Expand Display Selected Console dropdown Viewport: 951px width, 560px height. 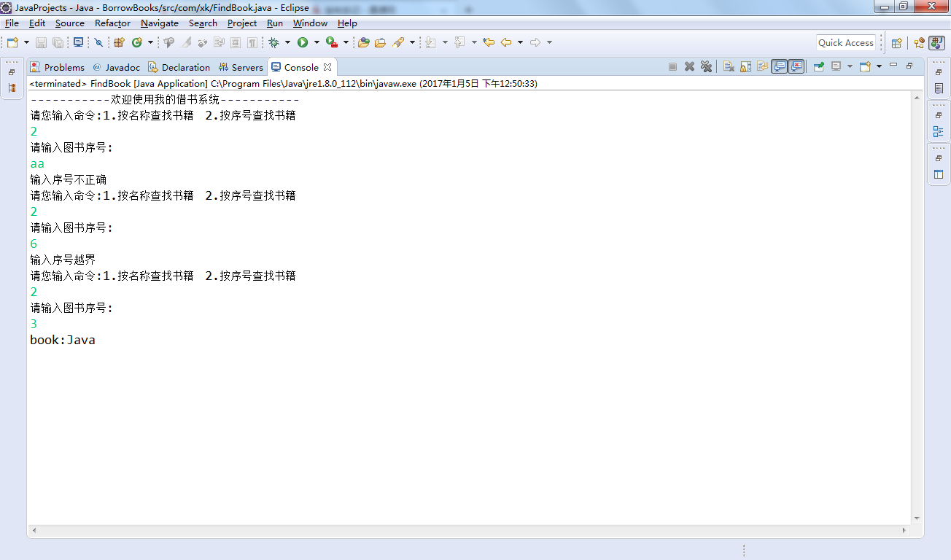pos(850,66)
